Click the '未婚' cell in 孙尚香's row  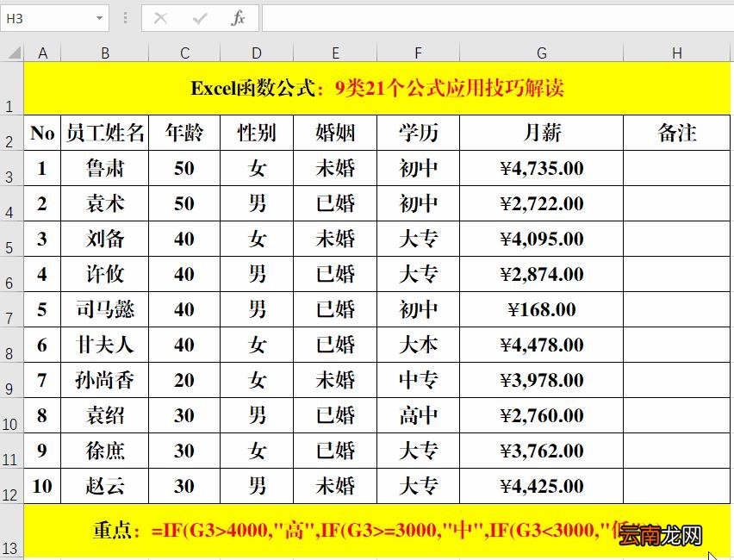(x=335, y=380)
